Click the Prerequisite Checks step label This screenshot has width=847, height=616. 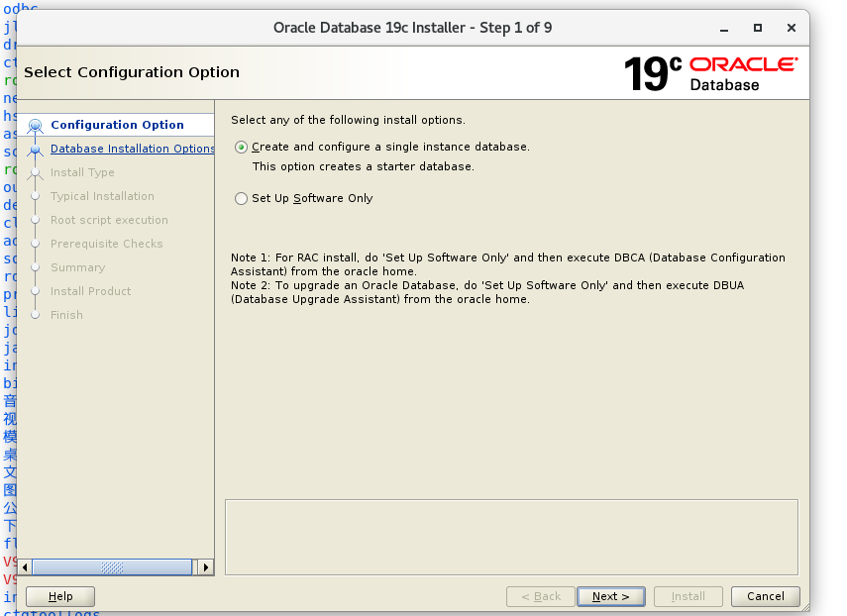pos(106,244)
